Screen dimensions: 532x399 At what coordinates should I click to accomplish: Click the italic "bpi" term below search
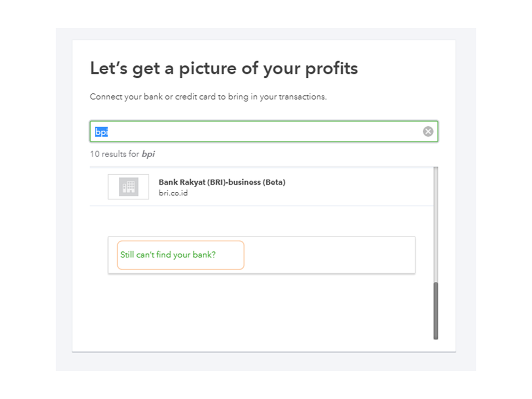tap(148, 154)
